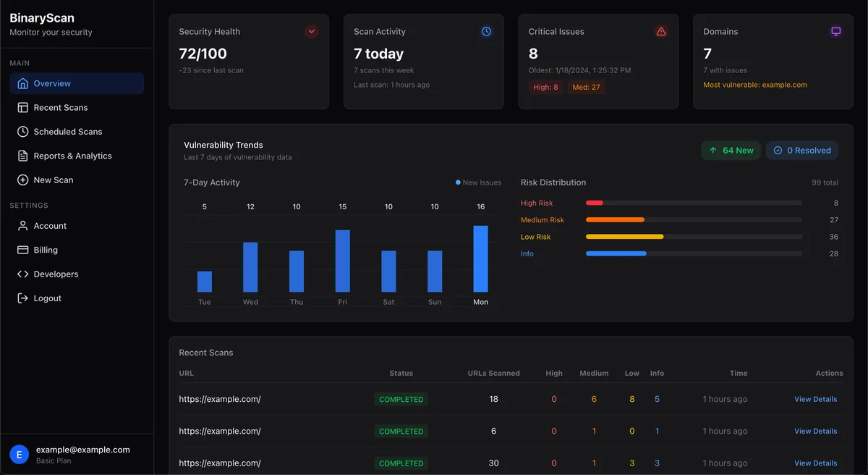Toggle the 64 New vulnerabilities filter
This screenshot has height=475, width=868.
[x=731, y=150]
